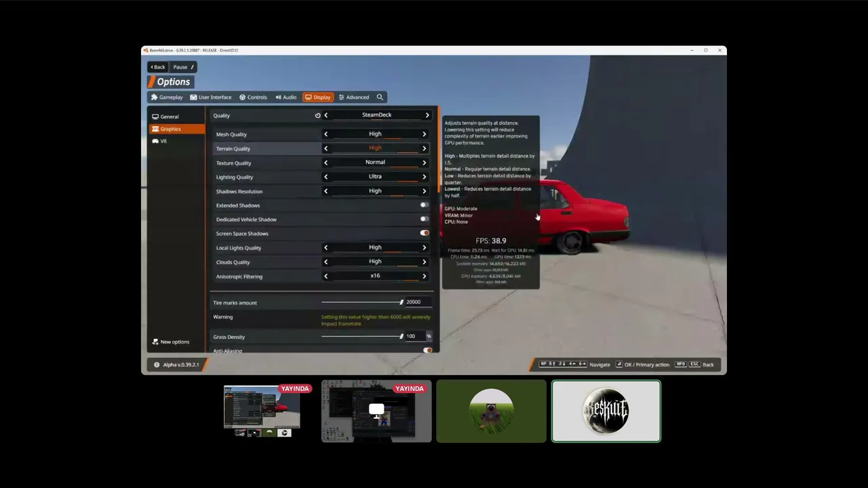Click the puzzle-piece Gameplay icon
Screen dimensions: 868x488
click(x=154, y=97)
